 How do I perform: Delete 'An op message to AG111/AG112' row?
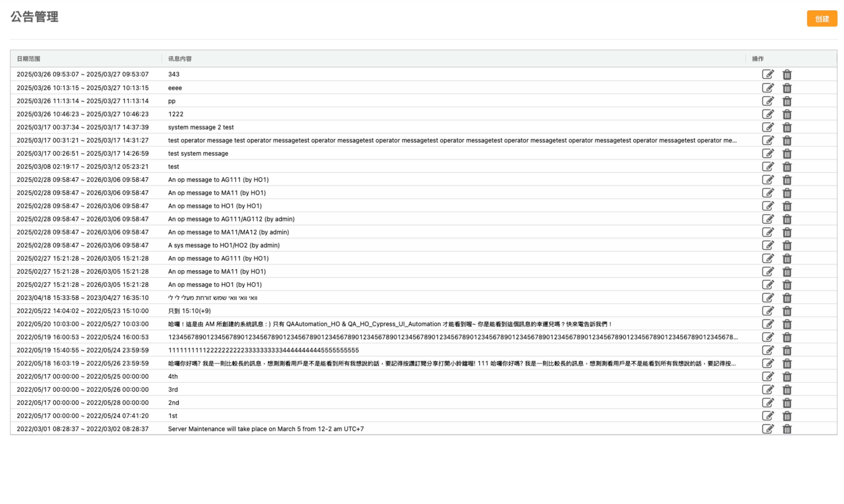coord(787,219)
